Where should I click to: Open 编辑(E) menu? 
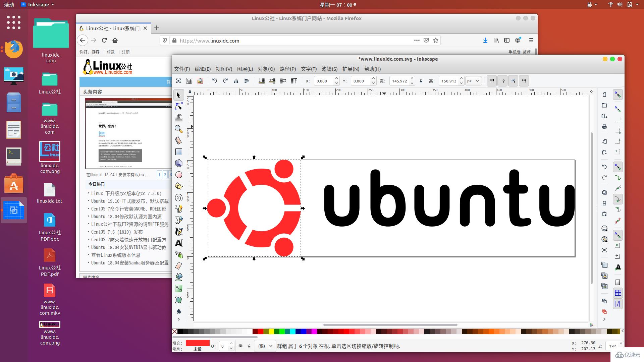click(203, 69)
